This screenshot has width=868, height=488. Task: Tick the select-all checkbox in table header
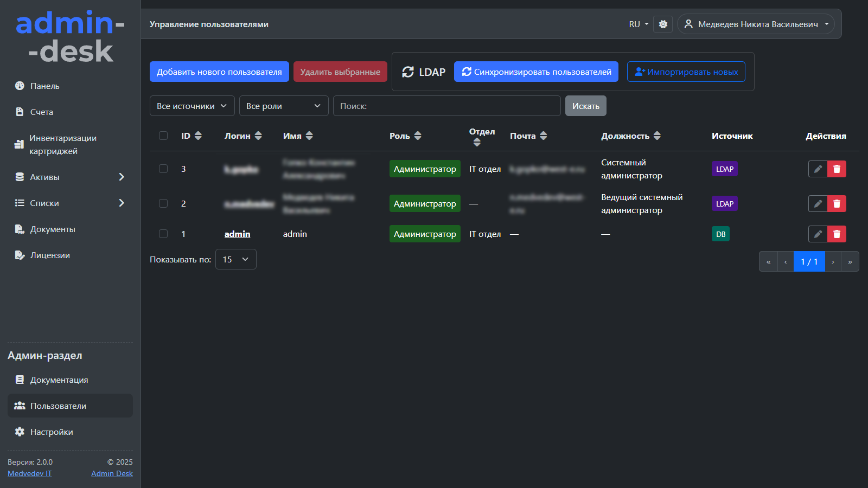tap(163, 136)
